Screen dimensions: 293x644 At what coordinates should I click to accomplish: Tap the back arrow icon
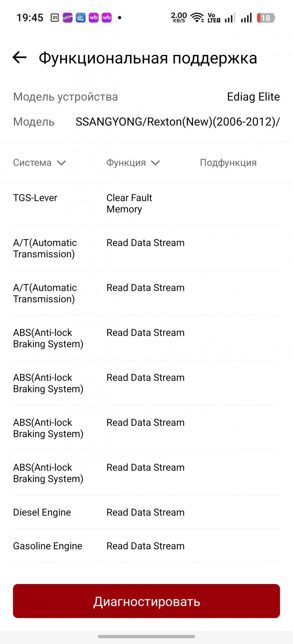[x=19, y=57]
